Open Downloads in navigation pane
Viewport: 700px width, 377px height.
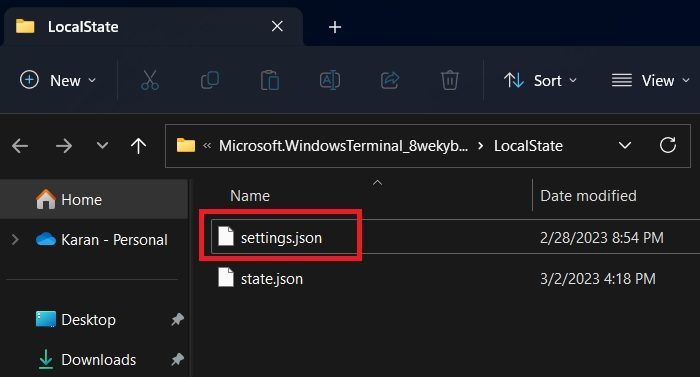pos(98,360)
